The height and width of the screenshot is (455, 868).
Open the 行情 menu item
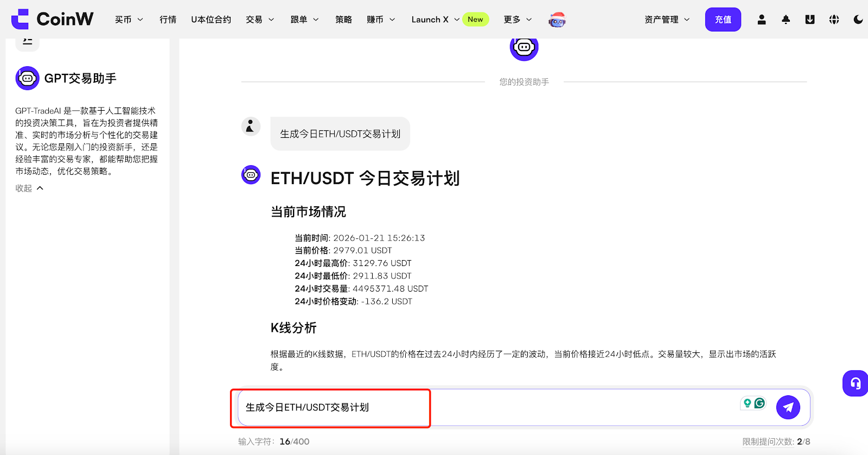[168, 20]
